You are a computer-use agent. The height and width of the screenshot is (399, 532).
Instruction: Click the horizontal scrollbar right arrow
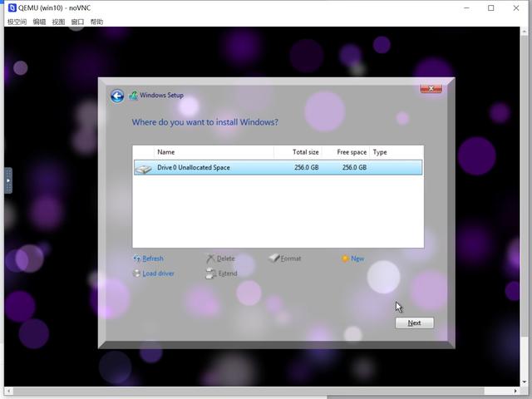pyautogui.click(x=515, y=391)
